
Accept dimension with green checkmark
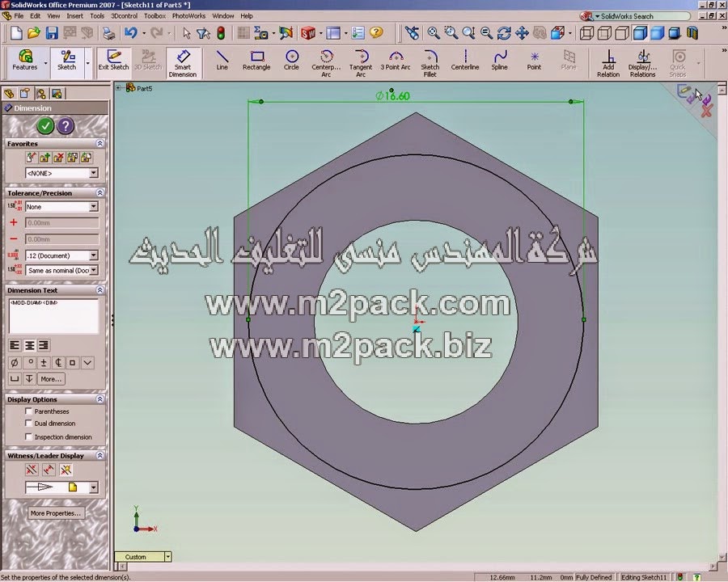[x=45, y=126]
